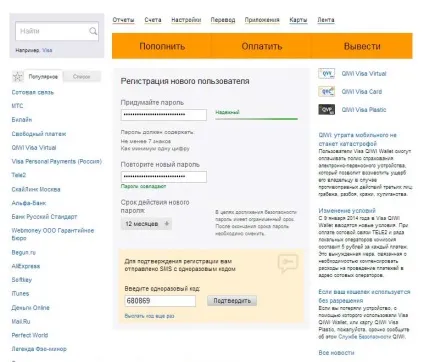Screen dimensions: 424x362
Task: Click the search magnifier icon
Action: [93, 31]
